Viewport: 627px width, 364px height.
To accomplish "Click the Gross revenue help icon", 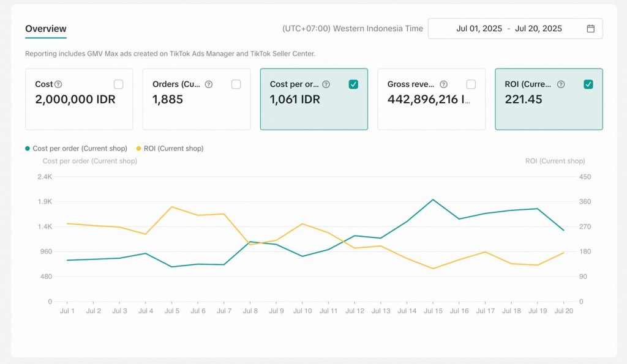I will click(443, 84).
